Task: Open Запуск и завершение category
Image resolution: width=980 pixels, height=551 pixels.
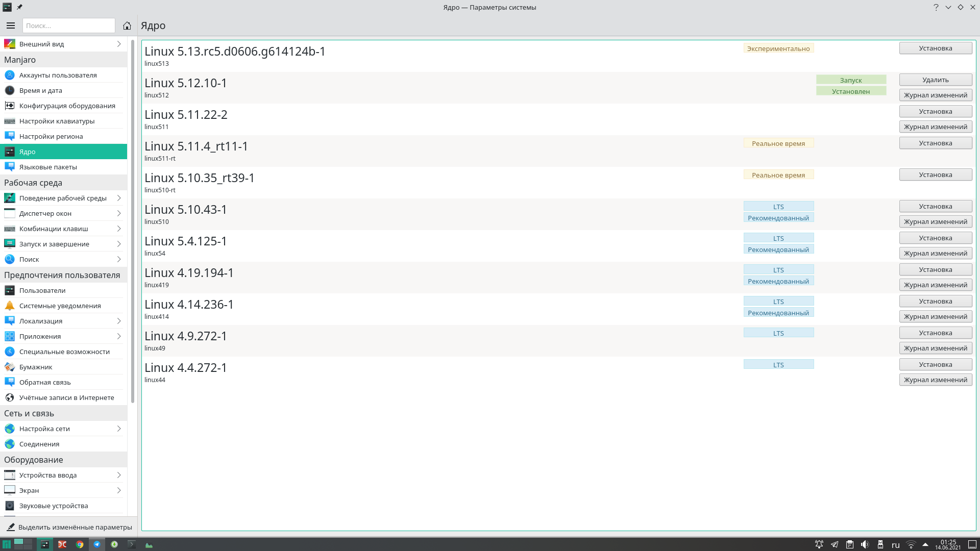Action: tap(63, 244)
